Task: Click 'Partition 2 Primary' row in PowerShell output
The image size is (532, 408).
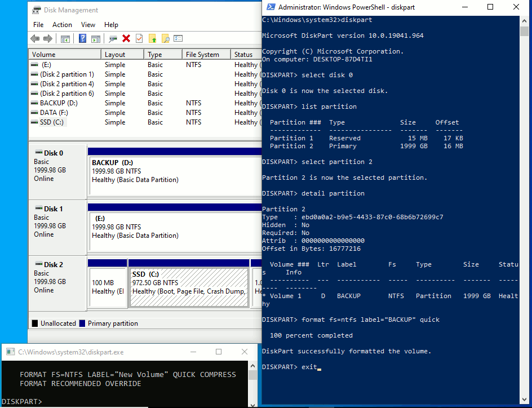Action: click(x=366, y=146)
